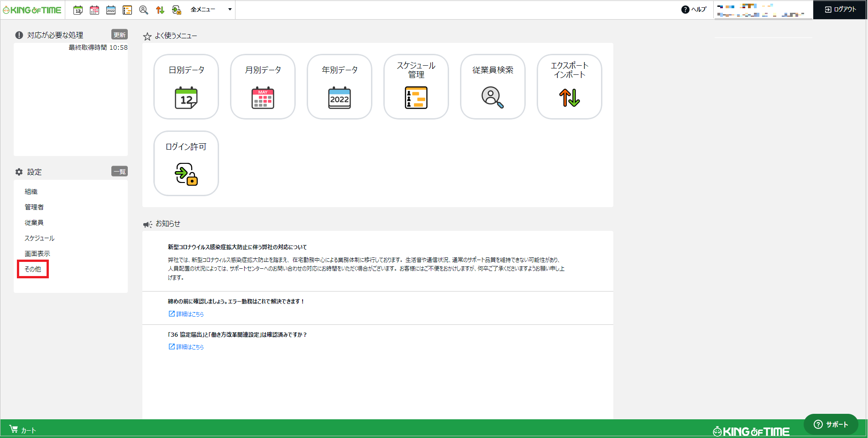Open the 従業員検索 tile
This screenshot has width=868, height=438.
click(493, 87)
